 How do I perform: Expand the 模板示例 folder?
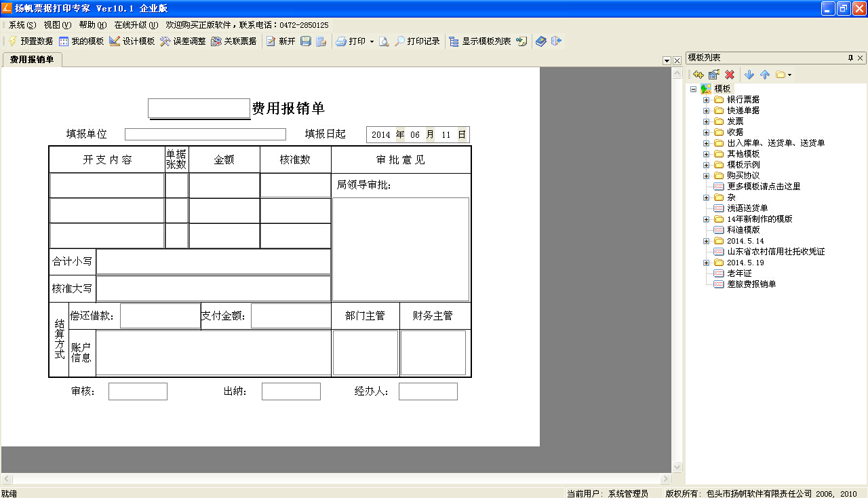(707, 165)
